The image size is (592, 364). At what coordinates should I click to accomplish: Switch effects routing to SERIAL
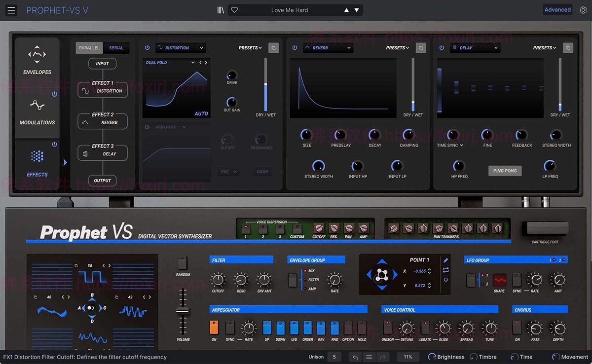[x=116, y=47]
